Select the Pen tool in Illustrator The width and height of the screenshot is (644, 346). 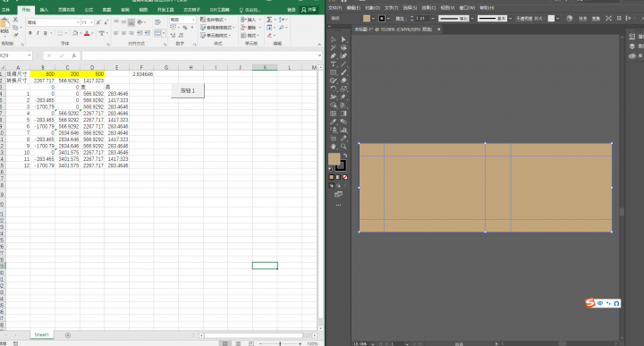[x=333, y=55]
